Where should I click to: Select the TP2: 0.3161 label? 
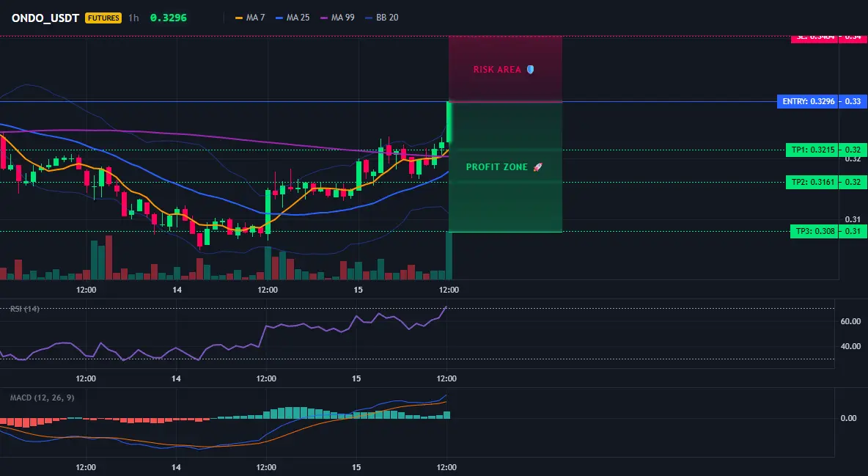coord(812,182)
